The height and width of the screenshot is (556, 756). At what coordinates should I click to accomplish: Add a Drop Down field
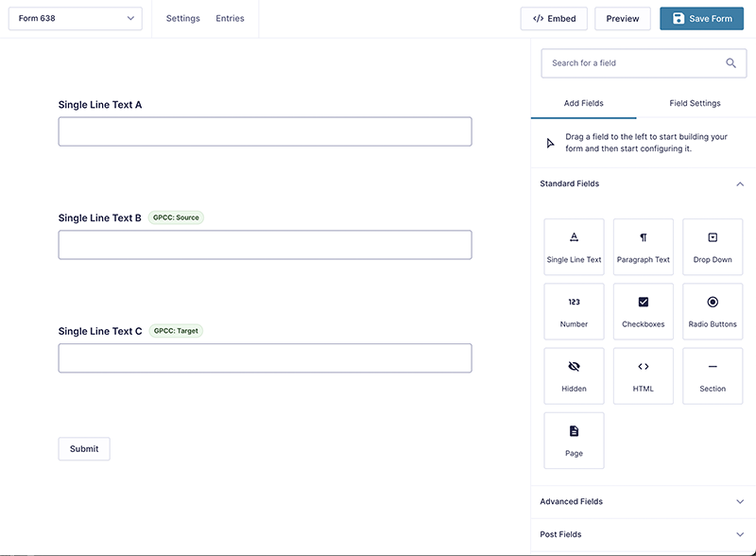click(x=713, y=247)
